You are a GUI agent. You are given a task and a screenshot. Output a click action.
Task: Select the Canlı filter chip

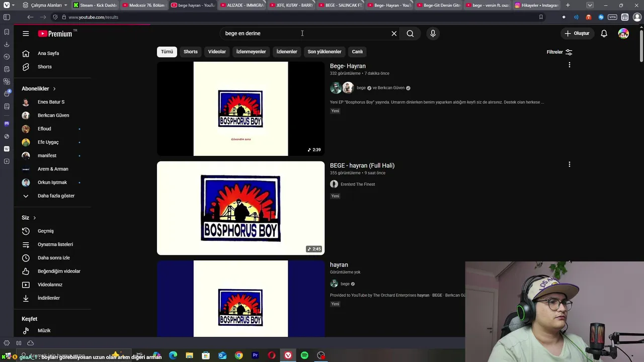[x=357, y=52]
